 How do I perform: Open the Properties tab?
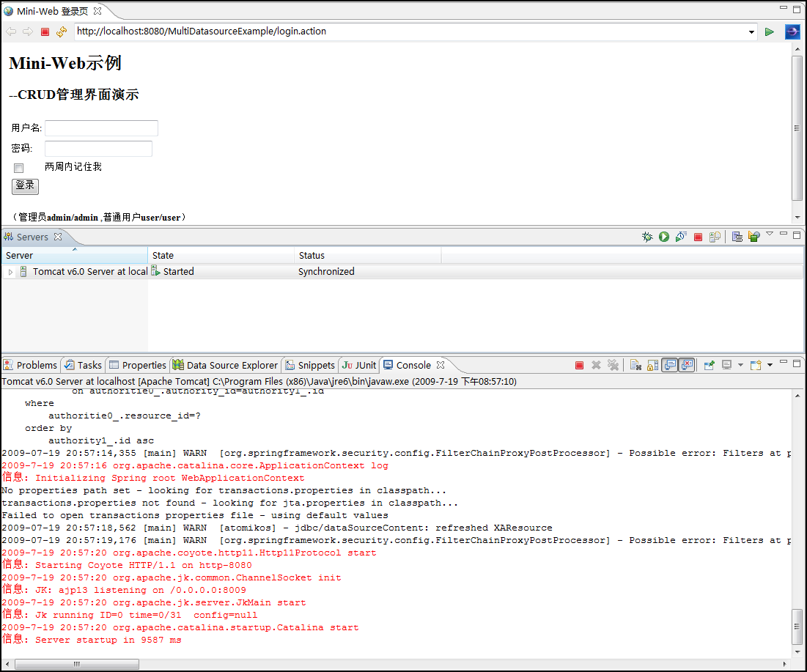(137, 366)
